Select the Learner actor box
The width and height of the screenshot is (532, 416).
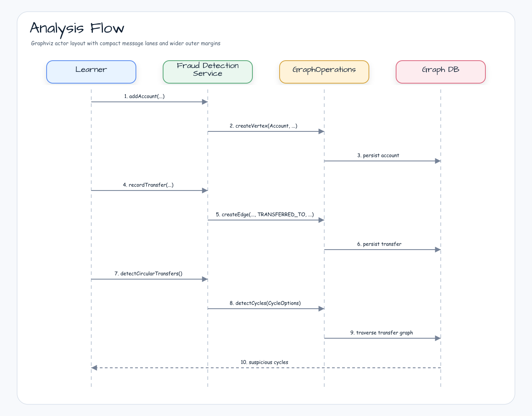(x=91, y=72)
